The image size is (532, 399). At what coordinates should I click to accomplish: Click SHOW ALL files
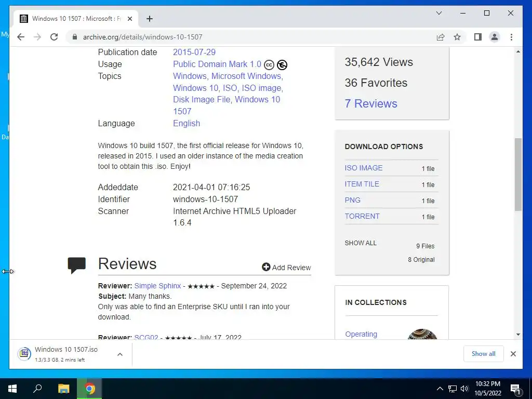tap(361, 243)
